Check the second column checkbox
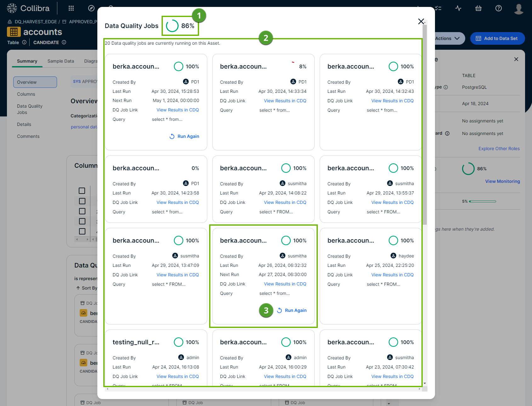The height and width of the screenshot is (406, 532). coord(82,201)
